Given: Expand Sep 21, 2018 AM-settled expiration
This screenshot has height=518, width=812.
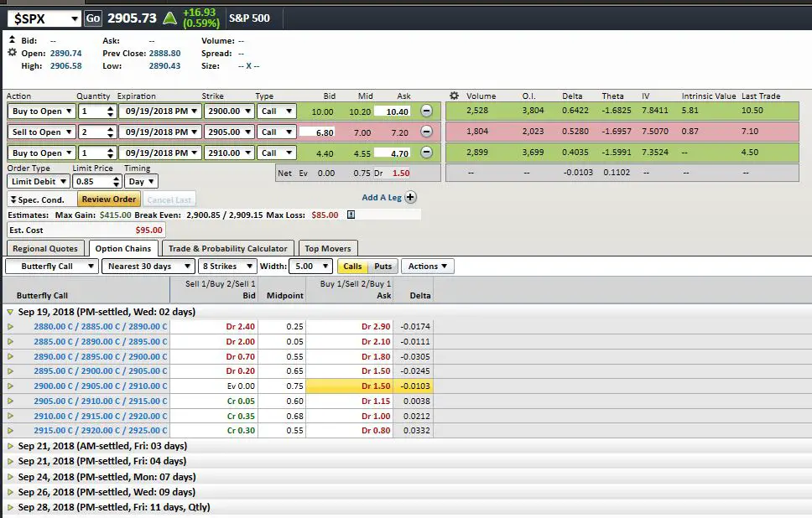Looking at the screenshot, I should coord(10,446).
